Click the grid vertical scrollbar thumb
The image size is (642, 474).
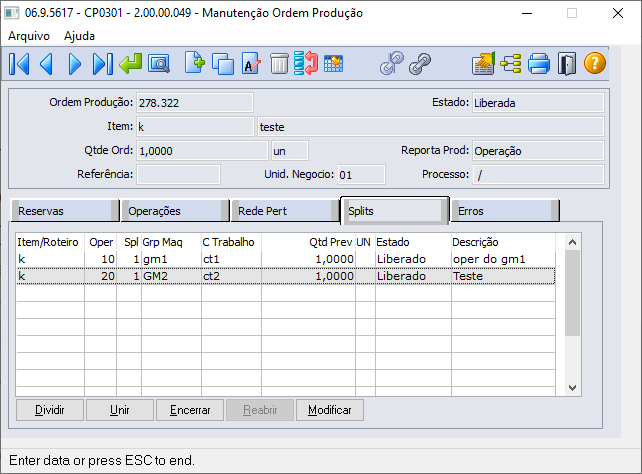pos(572,293)
